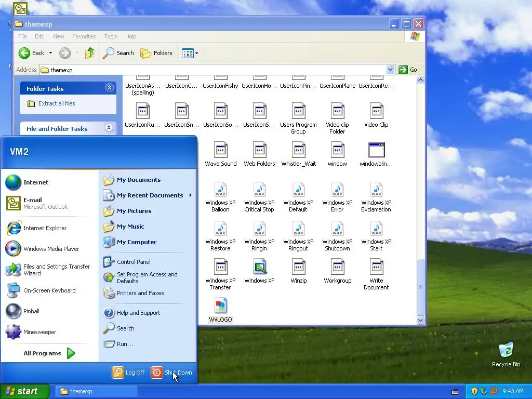532x399 pixels.
Task: Click Search in explorer toolbar
Action: click(118, 53)
